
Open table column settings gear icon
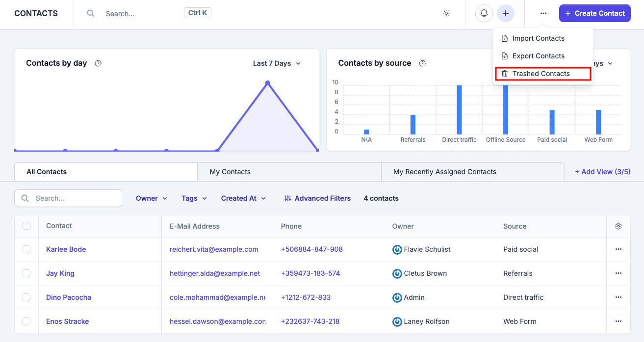pyautogui.click(x=618, y=226)
